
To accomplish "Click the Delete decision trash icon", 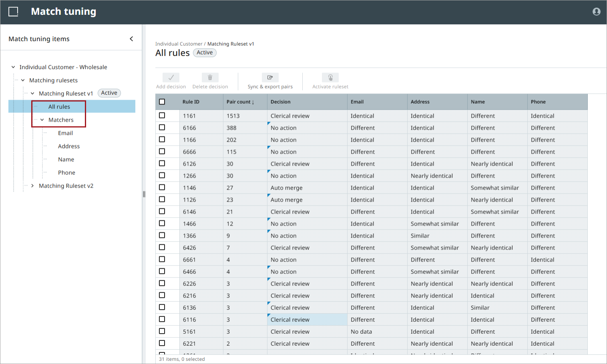I will click(210, 77).
